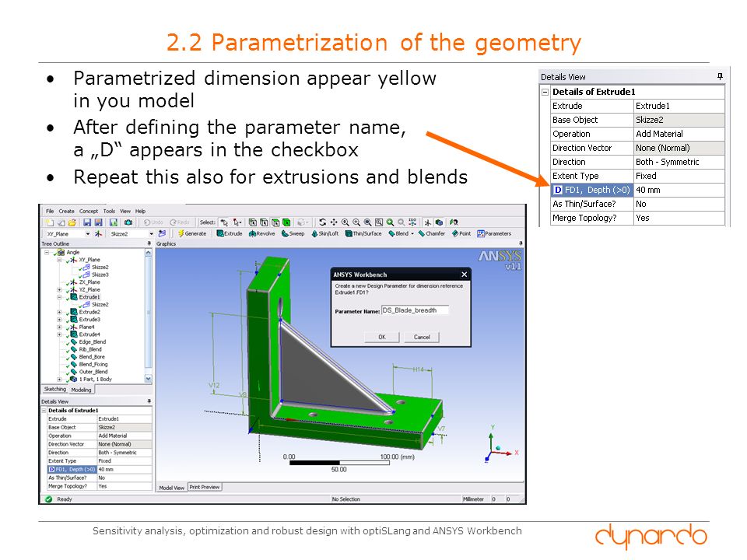Click the New file icon in toolbar
The image size is (747, 560).
coord(49,222)
